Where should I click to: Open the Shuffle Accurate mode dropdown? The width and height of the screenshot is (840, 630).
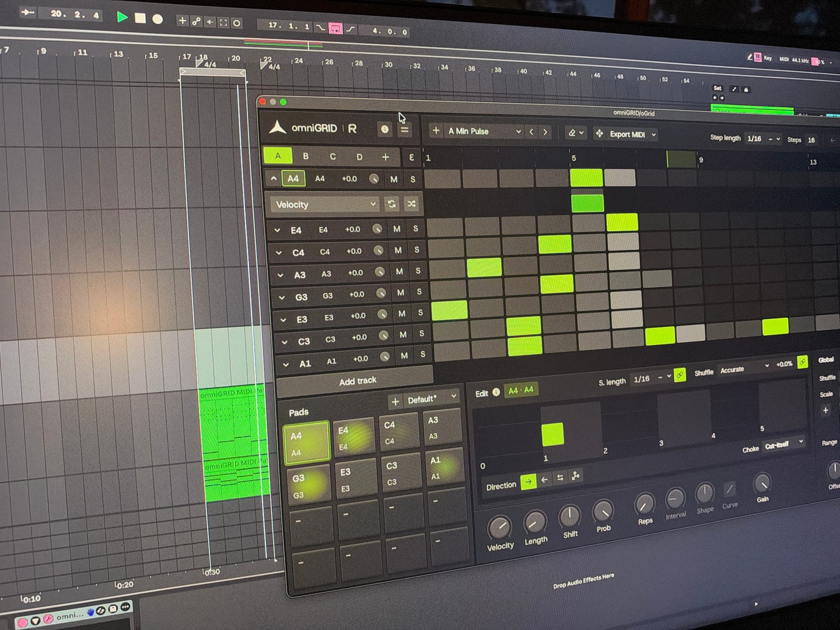click(x=744, y=369)
